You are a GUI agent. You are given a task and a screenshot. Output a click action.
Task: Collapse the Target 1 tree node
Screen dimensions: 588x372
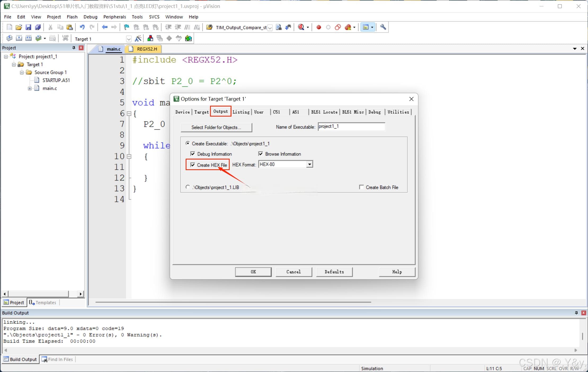click(14, 64)
